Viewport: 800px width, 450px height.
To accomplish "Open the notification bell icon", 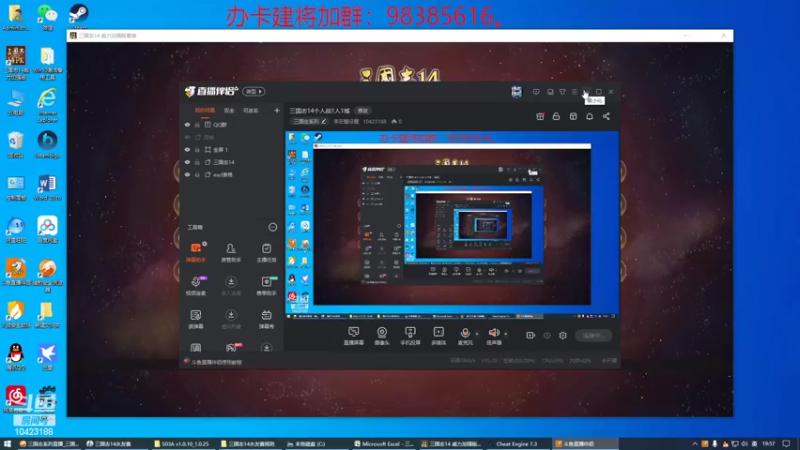I will [x=589, y=116].
